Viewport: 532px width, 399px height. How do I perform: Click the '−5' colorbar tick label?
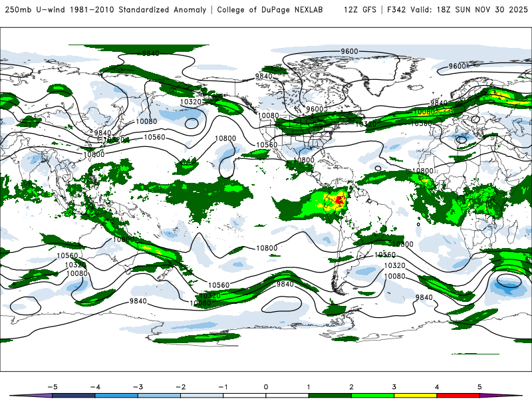click(x=53, y=387)
